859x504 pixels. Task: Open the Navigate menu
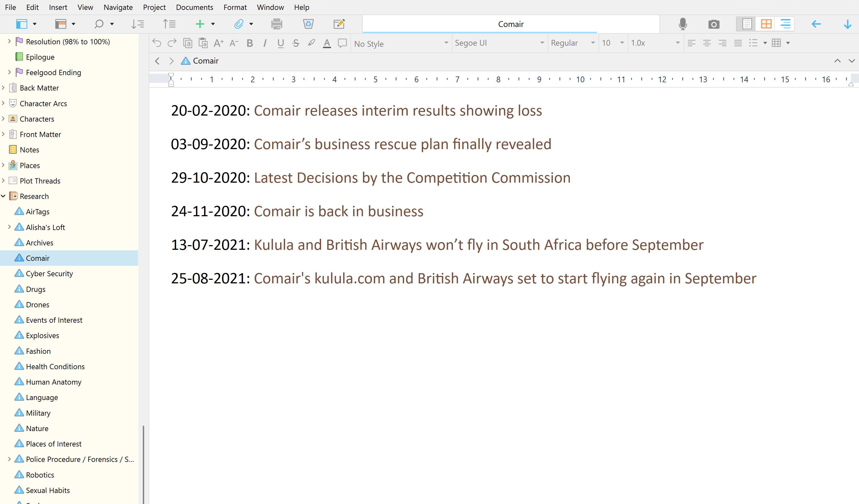(118, 7)
